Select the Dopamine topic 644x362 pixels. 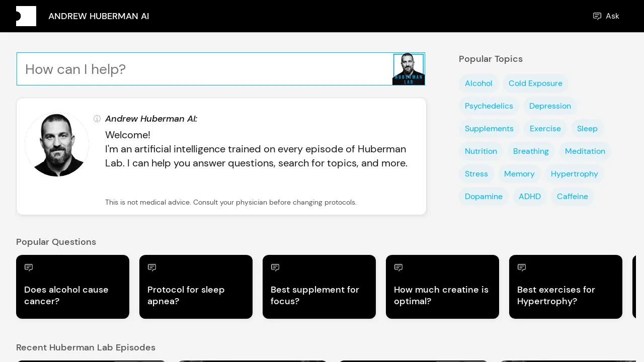484,197
